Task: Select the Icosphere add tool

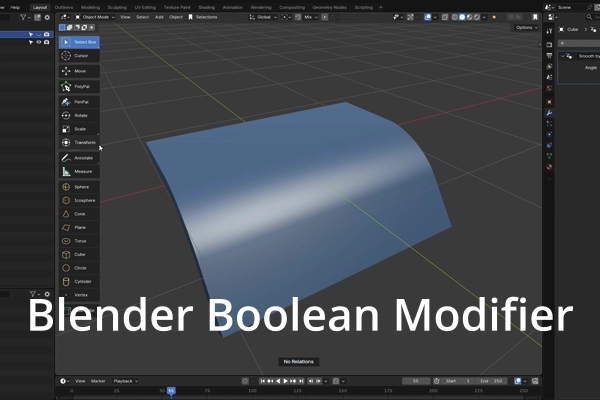Action: click(x=79, y=201)
